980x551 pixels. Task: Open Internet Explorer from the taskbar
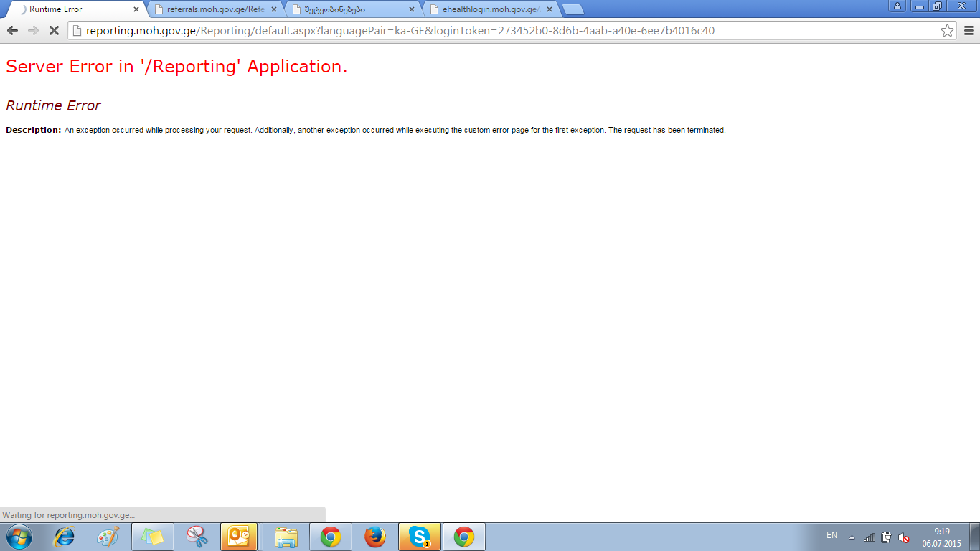click(65, 537)
